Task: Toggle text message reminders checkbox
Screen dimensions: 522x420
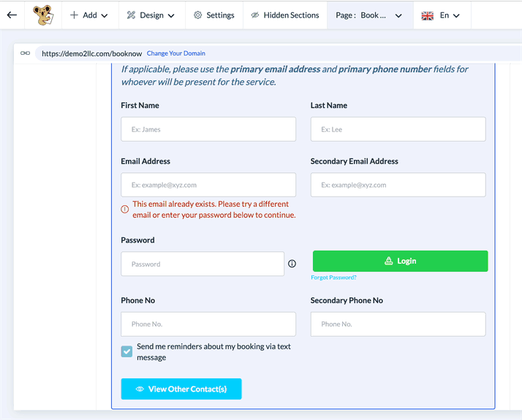Action: 127,351
